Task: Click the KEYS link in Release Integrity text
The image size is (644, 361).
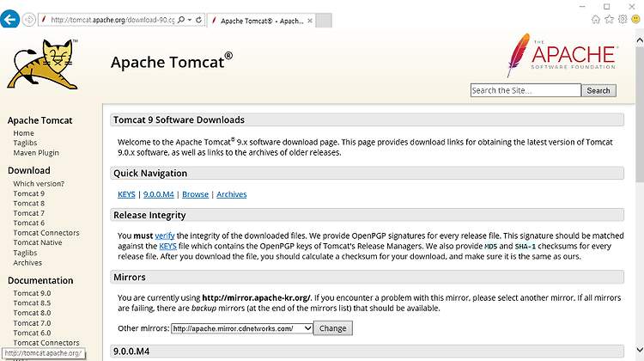Action: click(168, 247)
